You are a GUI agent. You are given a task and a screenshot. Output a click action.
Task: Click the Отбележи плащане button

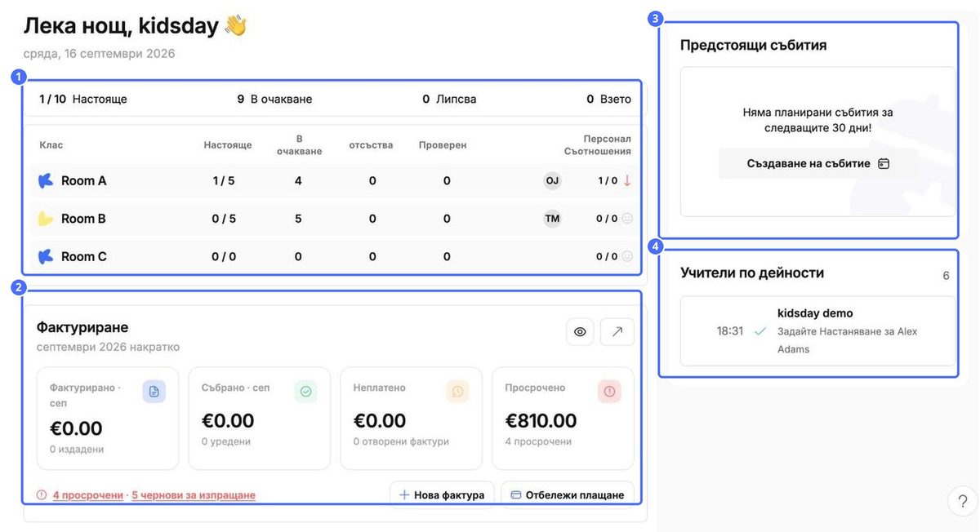(568, 494)
